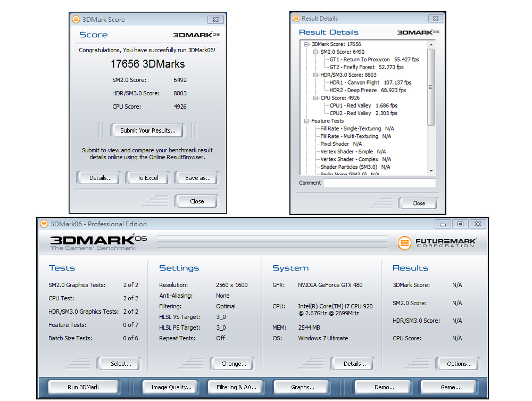This screenshot has width=532, height=401.
Task: Click the Save as button
Action: tap(197, 178)
